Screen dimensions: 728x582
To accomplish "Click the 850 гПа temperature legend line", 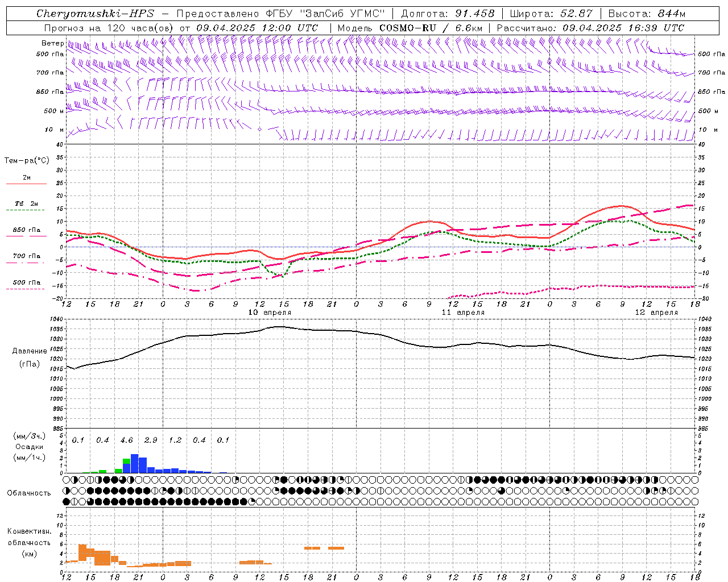I will pyautogui.click(x=25, y=236).
